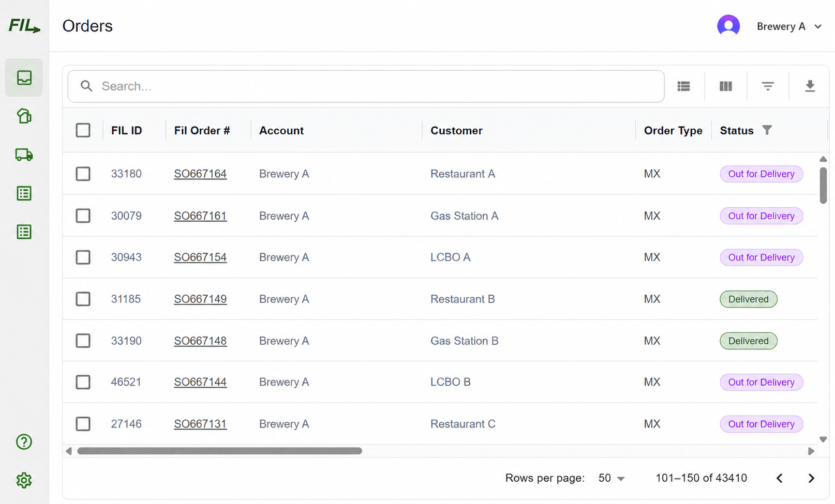Open order SO667164
835x504 pixels.
[200, 174]
